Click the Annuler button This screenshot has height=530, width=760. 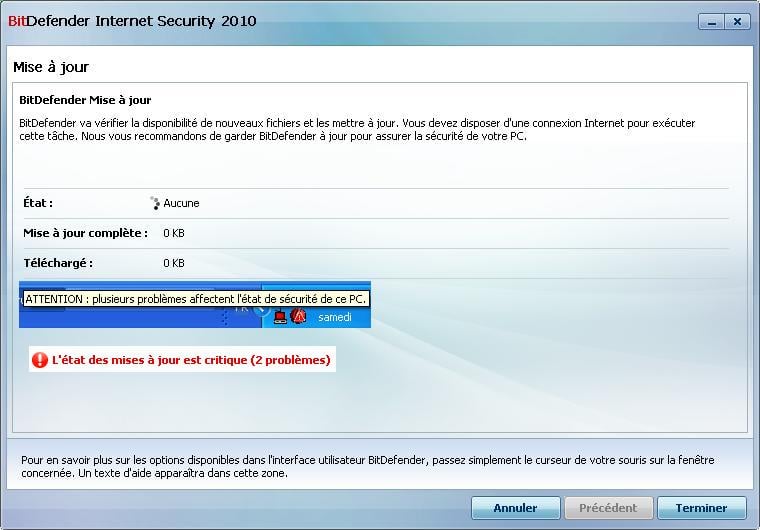515,508
